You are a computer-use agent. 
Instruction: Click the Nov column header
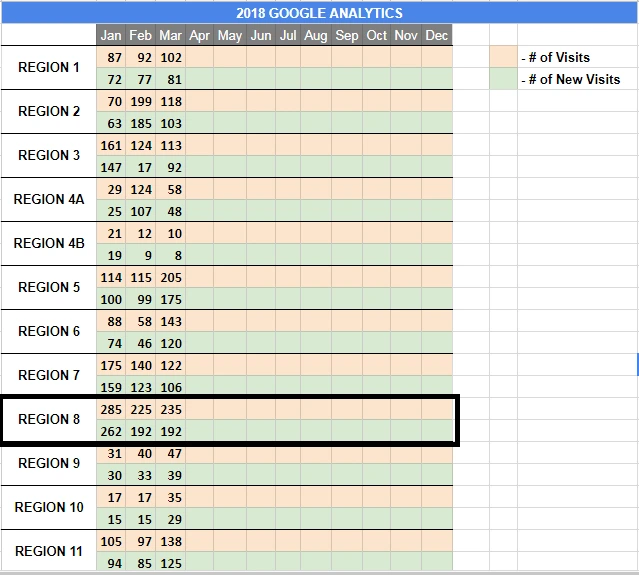[x=406, y=35]
